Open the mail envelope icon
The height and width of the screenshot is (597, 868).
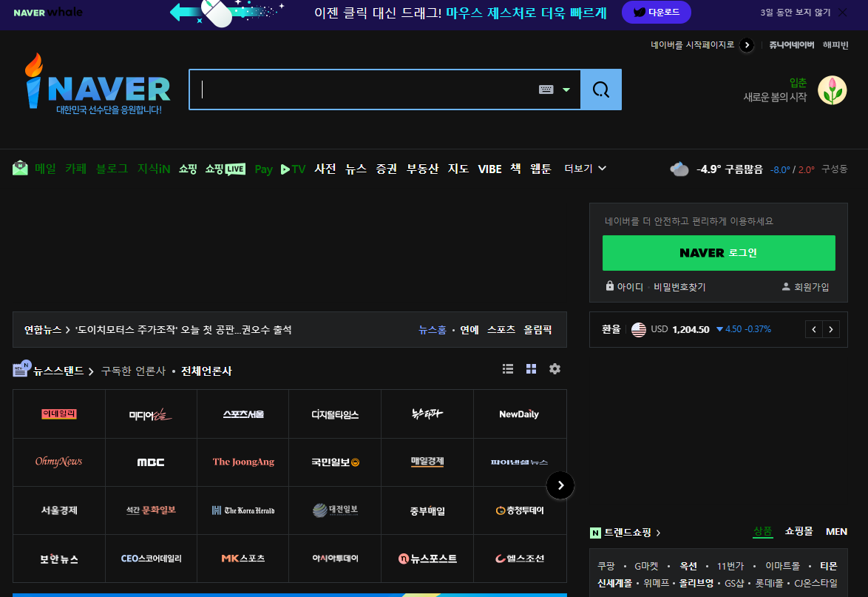coord(20,169)
